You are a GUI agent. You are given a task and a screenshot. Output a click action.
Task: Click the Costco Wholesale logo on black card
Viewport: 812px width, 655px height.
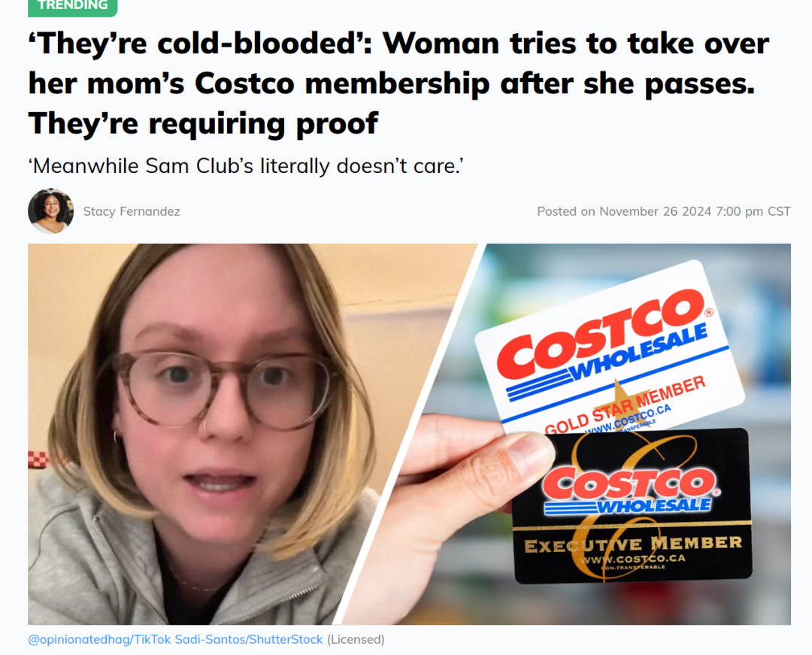[x=630, y=491]
